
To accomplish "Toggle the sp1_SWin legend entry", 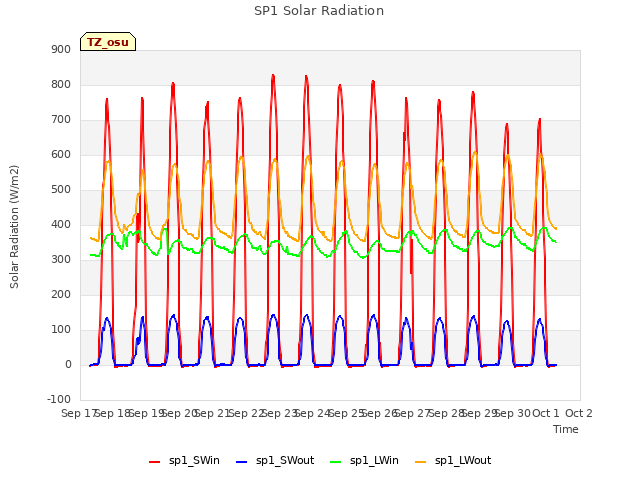I will pos(184,461).
